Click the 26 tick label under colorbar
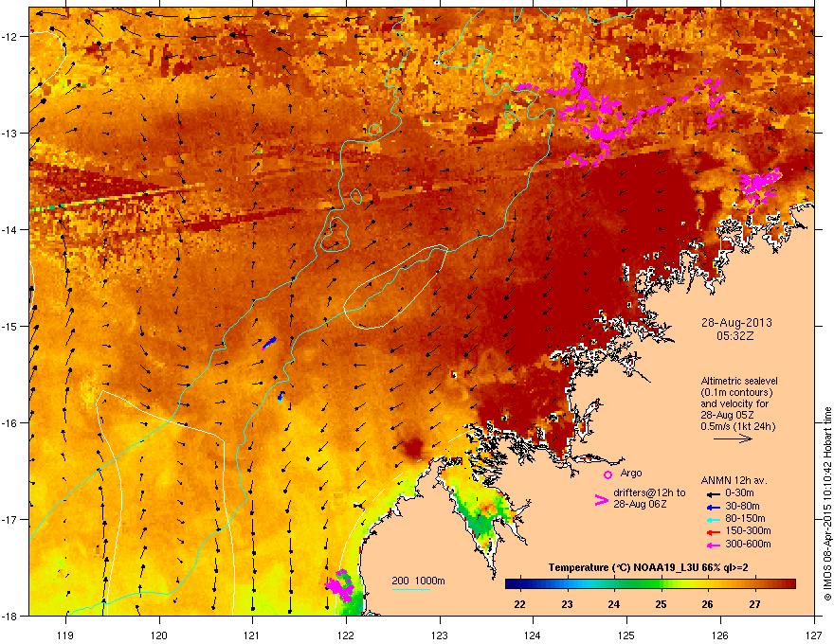The height and width of the screenshot is (644, 834). [707, 604]
